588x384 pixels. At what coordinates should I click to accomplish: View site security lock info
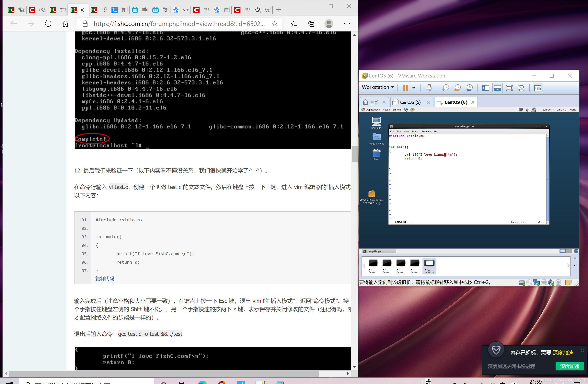click(85, 24)
